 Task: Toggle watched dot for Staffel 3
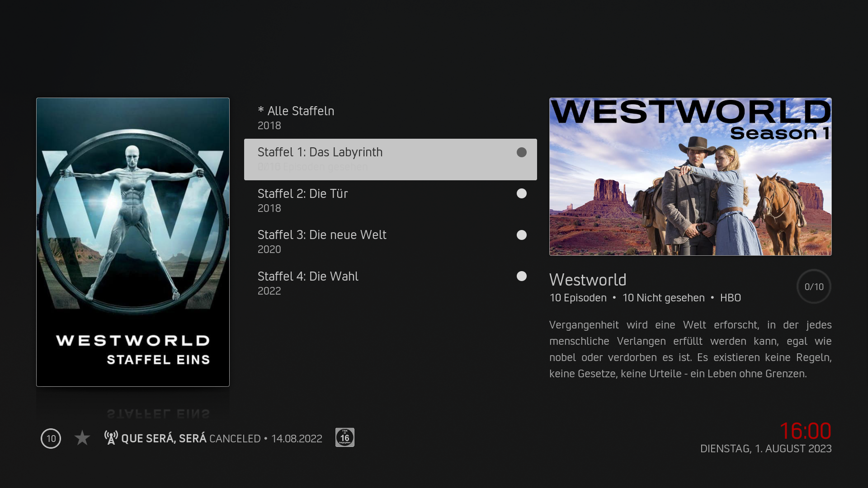(522, 235)
